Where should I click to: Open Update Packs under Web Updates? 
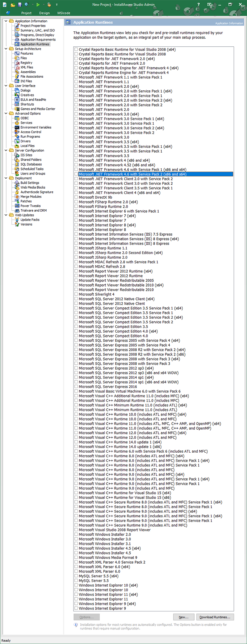[30, 220]
